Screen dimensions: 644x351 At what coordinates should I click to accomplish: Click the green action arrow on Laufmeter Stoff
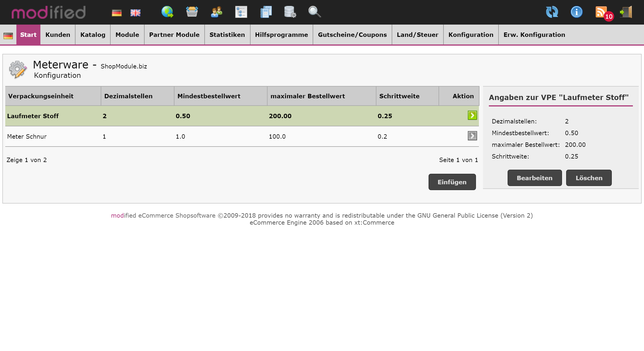[472, 116]
